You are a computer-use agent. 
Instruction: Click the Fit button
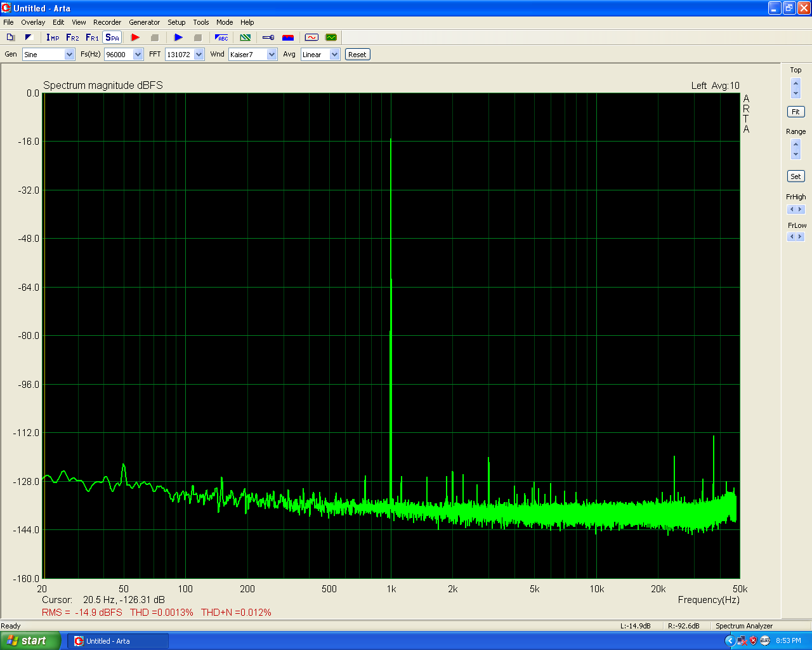click(x=796, y=112)
